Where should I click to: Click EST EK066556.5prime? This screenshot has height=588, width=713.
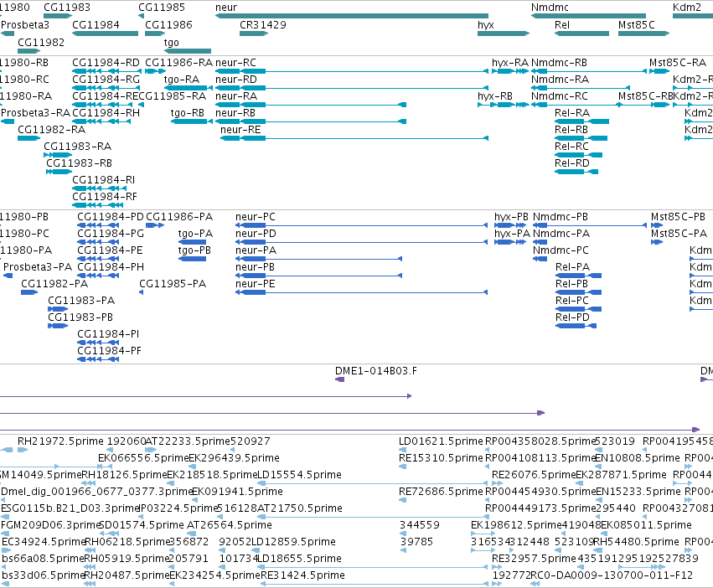pos(143,458)
